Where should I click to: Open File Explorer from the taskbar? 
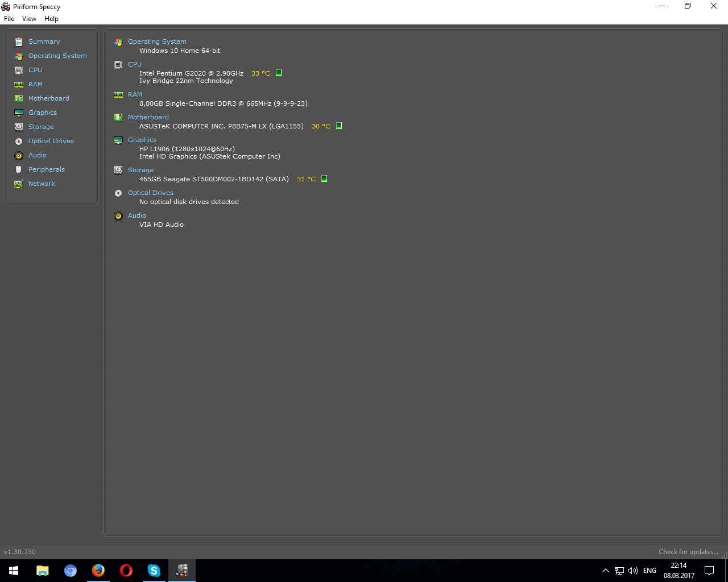point(43,571)
